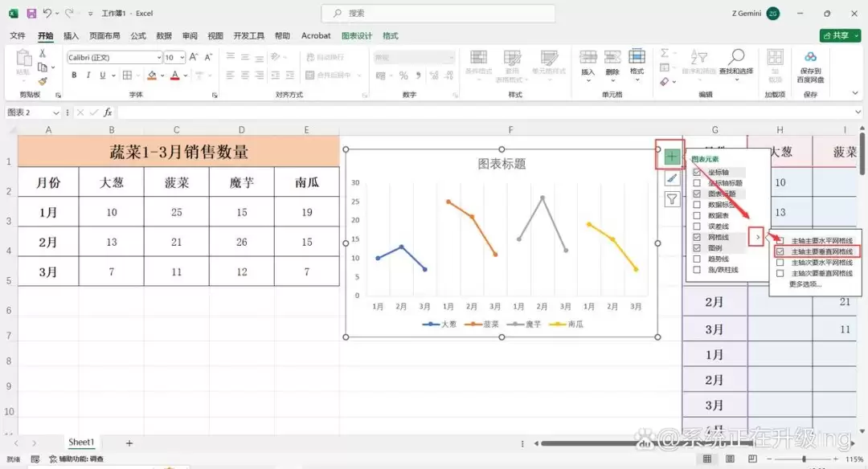Open the 图表设计 ribbon tab
The height and width of the screenshot is (469, 868).
coord(357,36)
